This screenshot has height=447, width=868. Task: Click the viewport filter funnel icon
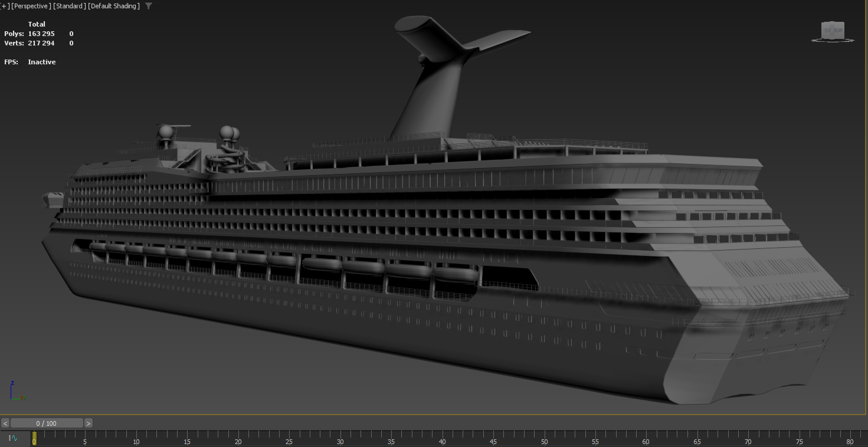click(149, 6)
